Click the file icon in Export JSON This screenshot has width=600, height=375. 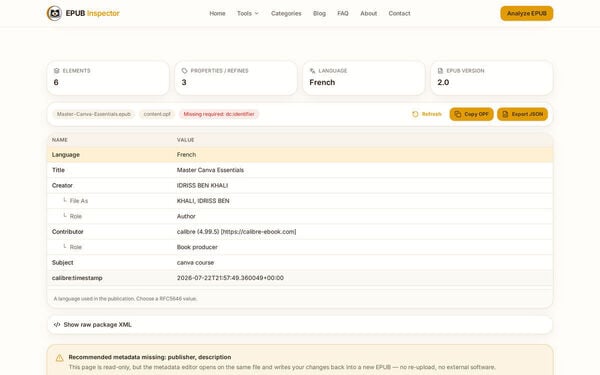[x=505, y=114]
